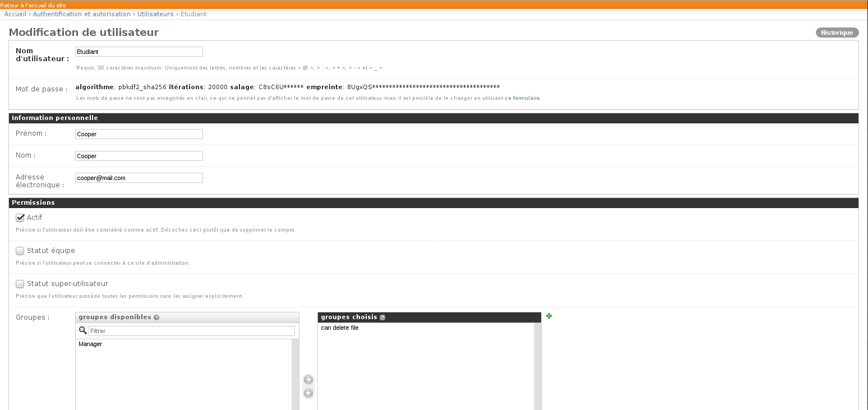Click help icon beside groupes disponibles

tap(156, 317)
